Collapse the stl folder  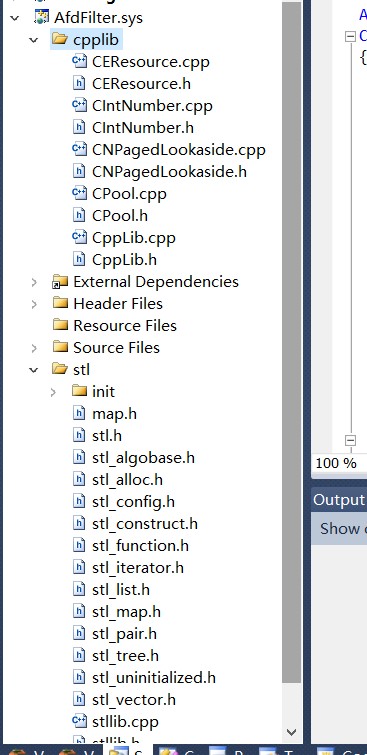click(x=34, y=370)
